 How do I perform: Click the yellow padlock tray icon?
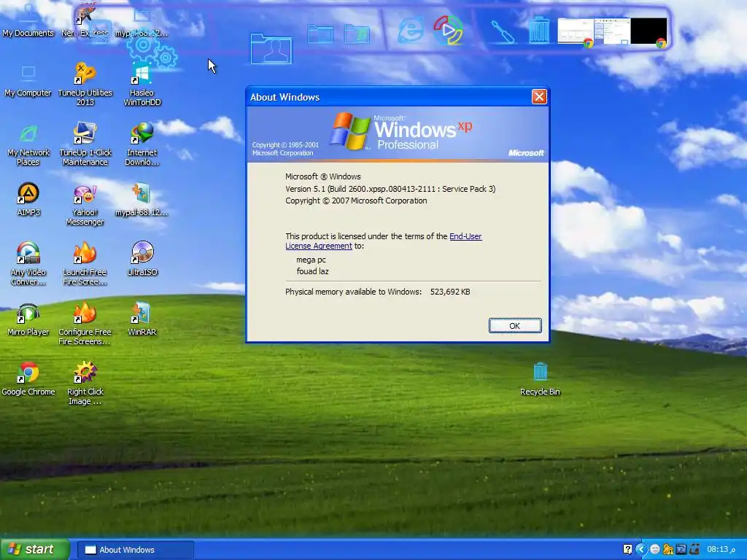(x=668, y=550)
